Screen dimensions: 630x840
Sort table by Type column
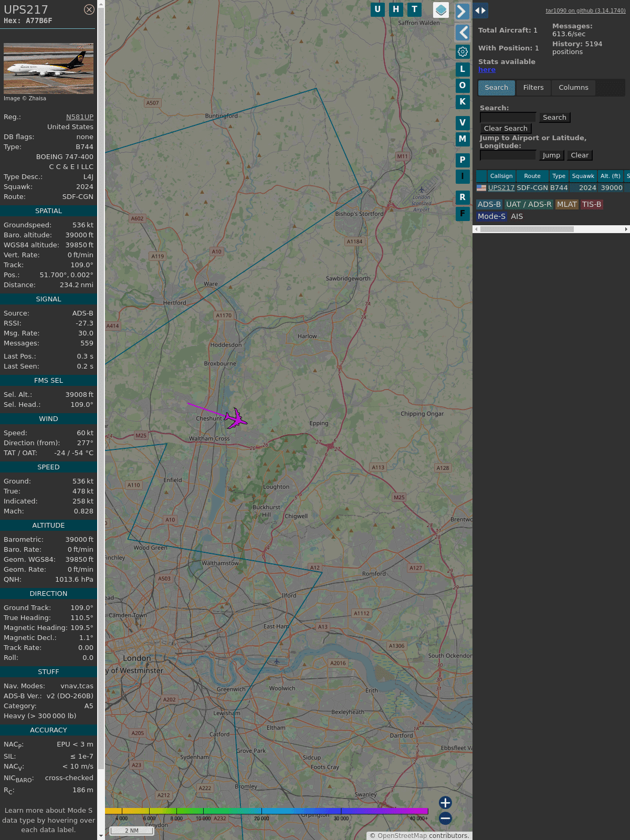pos(559,176)
